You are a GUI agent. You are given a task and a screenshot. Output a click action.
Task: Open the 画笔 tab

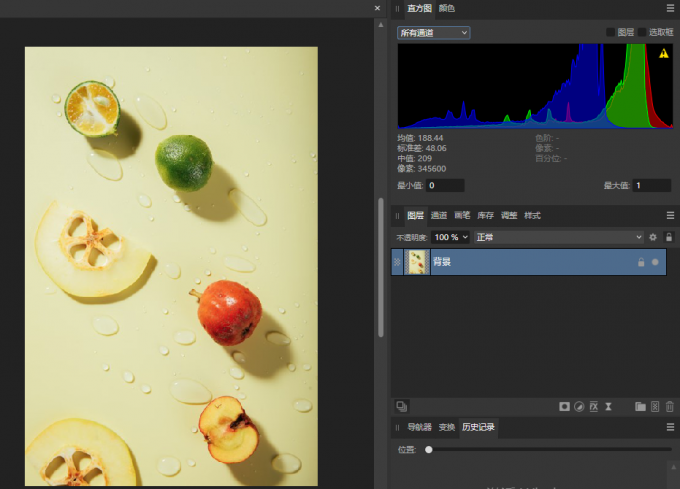462,215
